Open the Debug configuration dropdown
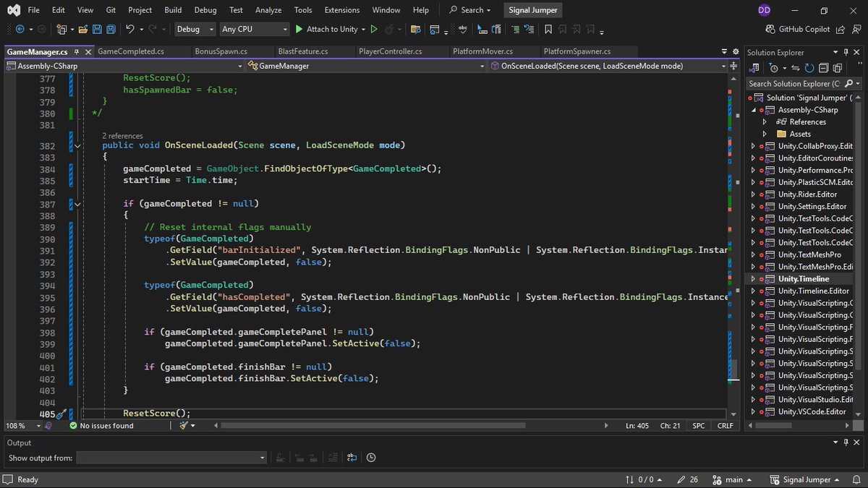 pos(195,29)
